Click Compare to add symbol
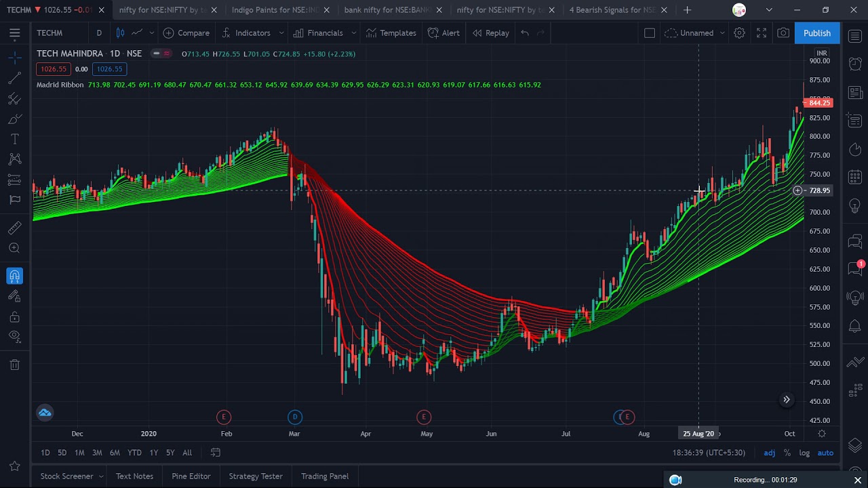This screenshot has width=868, height=488. (x=186, y=33)
